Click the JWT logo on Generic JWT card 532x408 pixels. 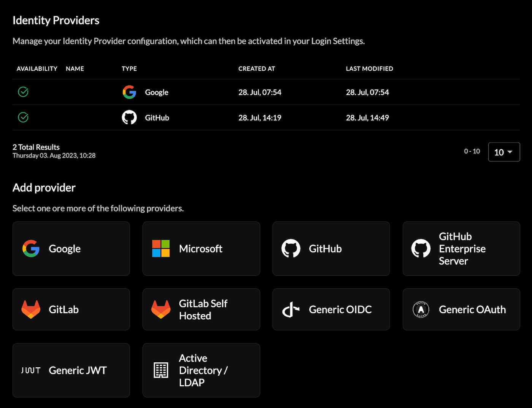click(31, 370)
